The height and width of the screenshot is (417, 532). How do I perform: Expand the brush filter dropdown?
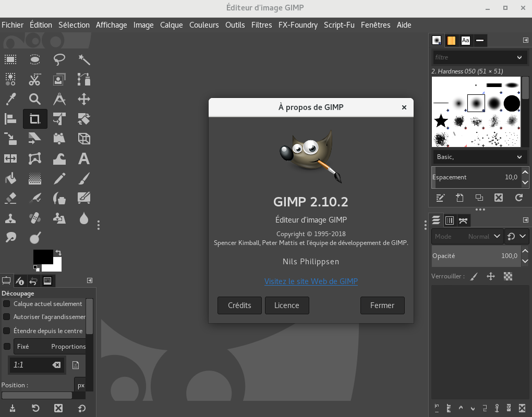click(479, 57)
